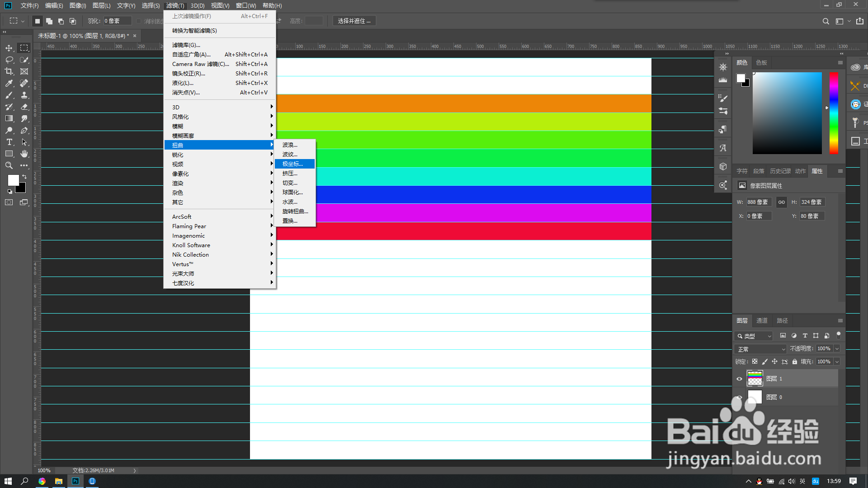Select the Hand tool

(24, 154)
